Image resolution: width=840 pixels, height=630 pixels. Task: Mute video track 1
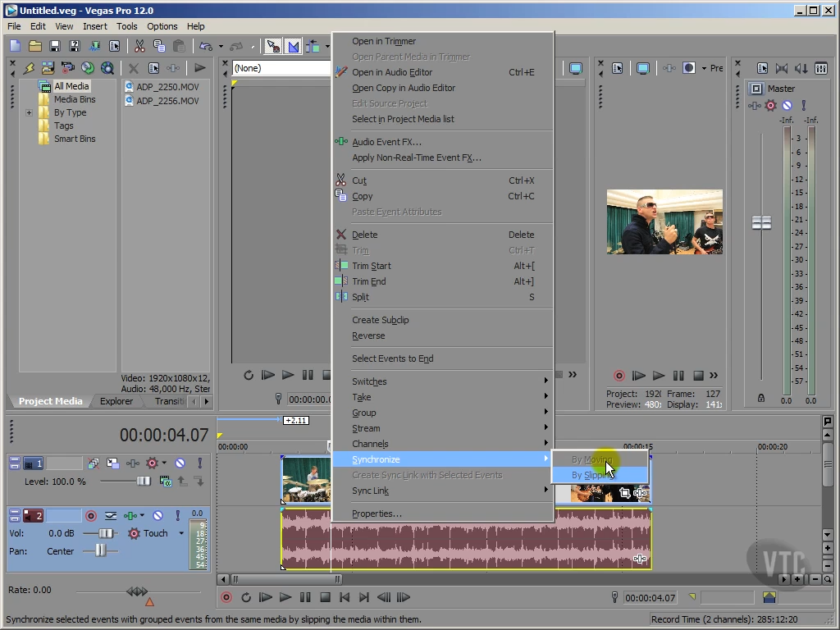point(180,463)
